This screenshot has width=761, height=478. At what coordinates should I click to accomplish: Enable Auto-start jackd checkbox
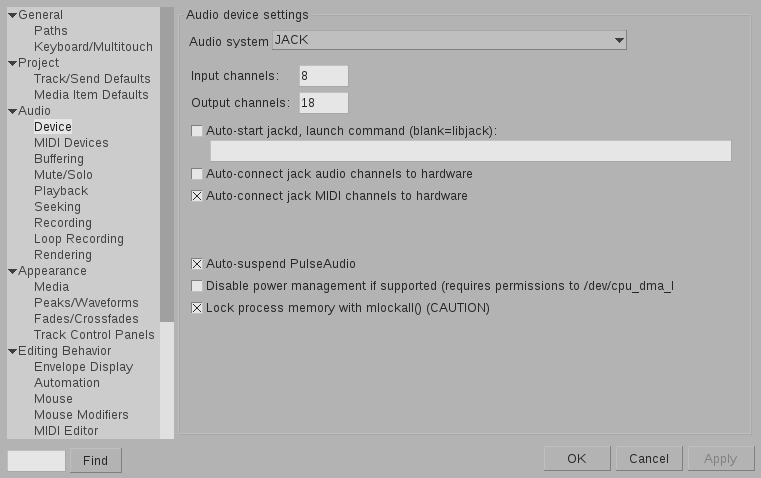pos(197,131)
